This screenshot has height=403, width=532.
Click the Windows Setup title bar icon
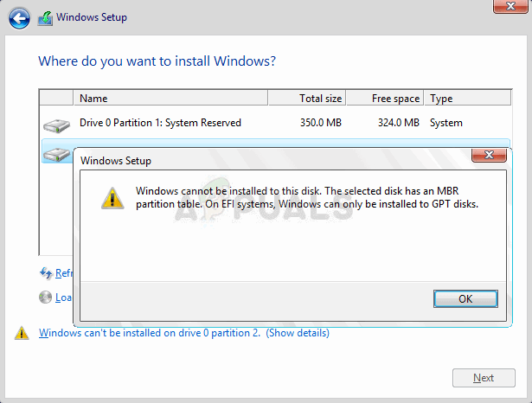[x=44, y=17]
